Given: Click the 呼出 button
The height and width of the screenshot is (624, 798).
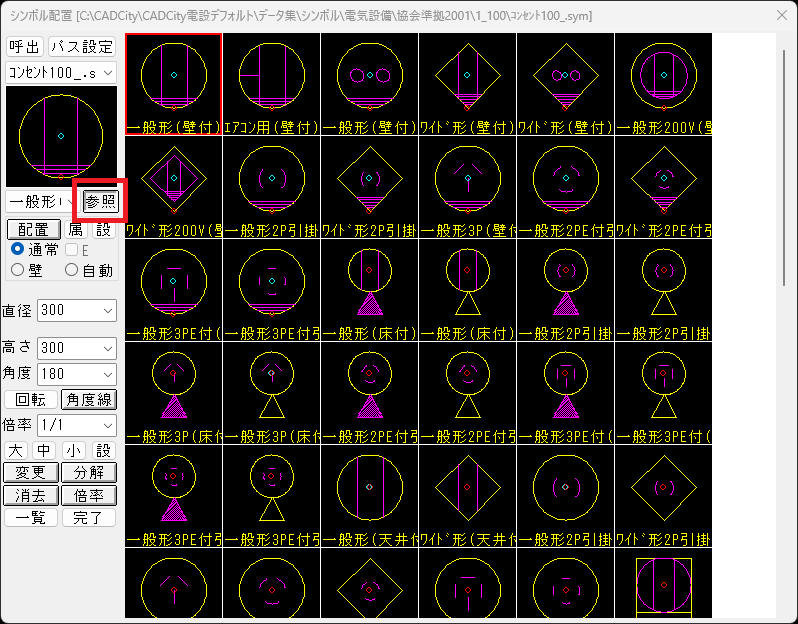Looking at the screenshot, I should (x=25, y=47).
